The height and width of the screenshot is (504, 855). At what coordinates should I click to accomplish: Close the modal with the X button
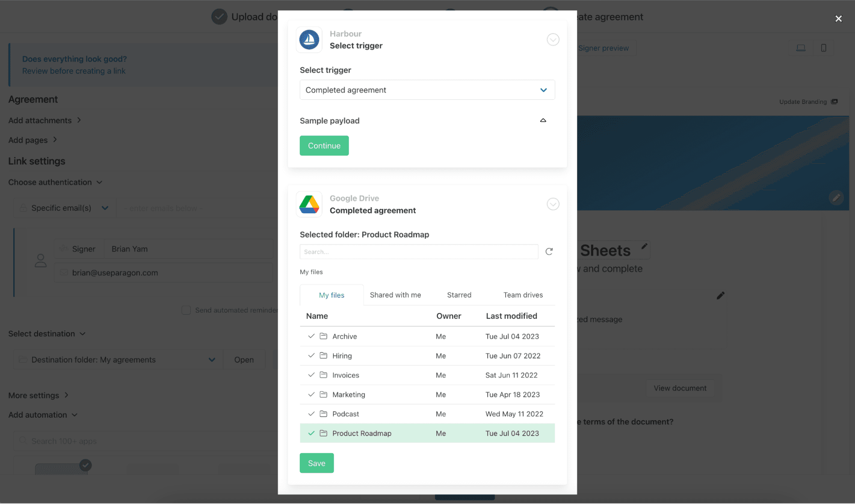(838, 18)
